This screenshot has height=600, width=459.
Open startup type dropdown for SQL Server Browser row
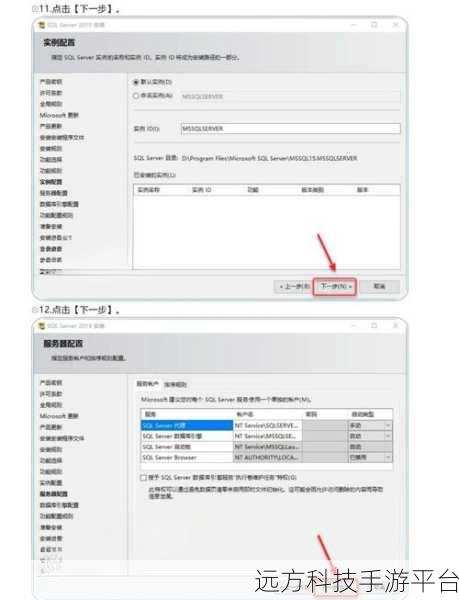pos(388,458)
